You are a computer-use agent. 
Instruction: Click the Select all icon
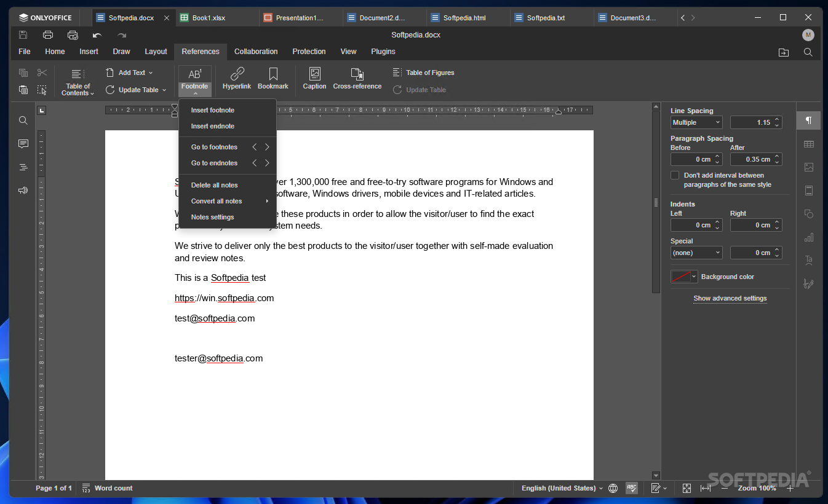pyautogui.click(x=42, y=90)
